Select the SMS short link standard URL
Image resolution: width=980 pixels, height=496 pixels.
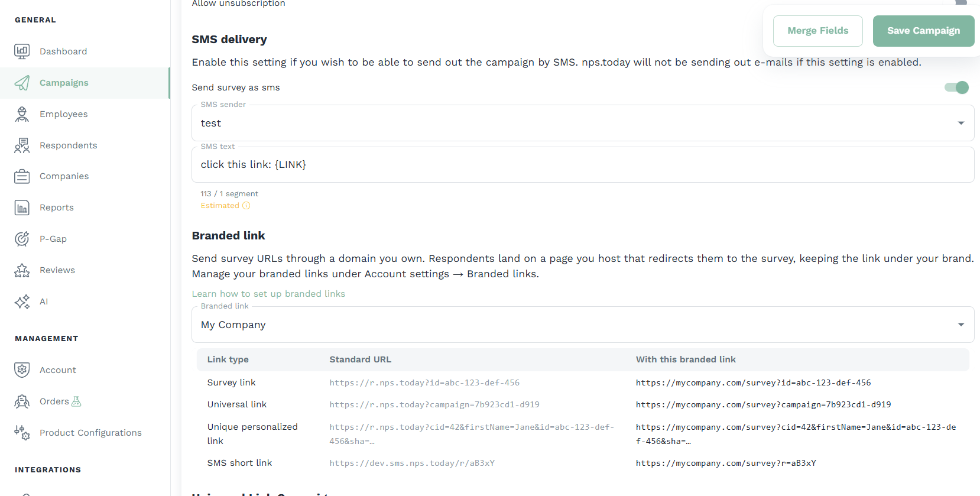coord(412,463)
